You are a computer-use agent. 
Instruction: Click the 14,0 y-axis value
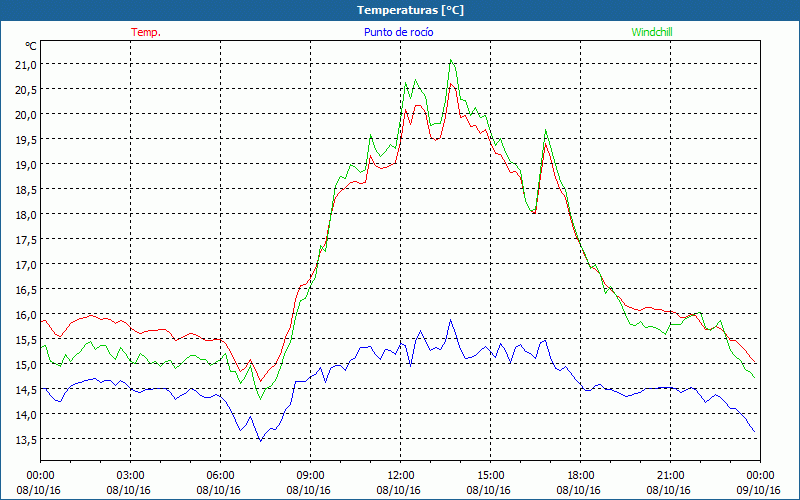click(x=26, y=414)
